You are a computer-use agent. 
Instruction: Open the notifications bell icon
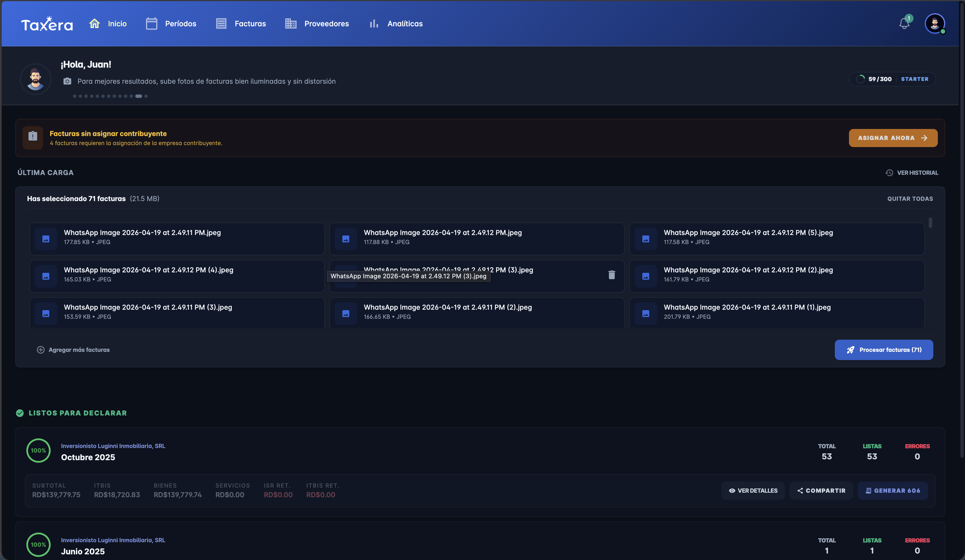pyautogui.click(x=904, y=24)
